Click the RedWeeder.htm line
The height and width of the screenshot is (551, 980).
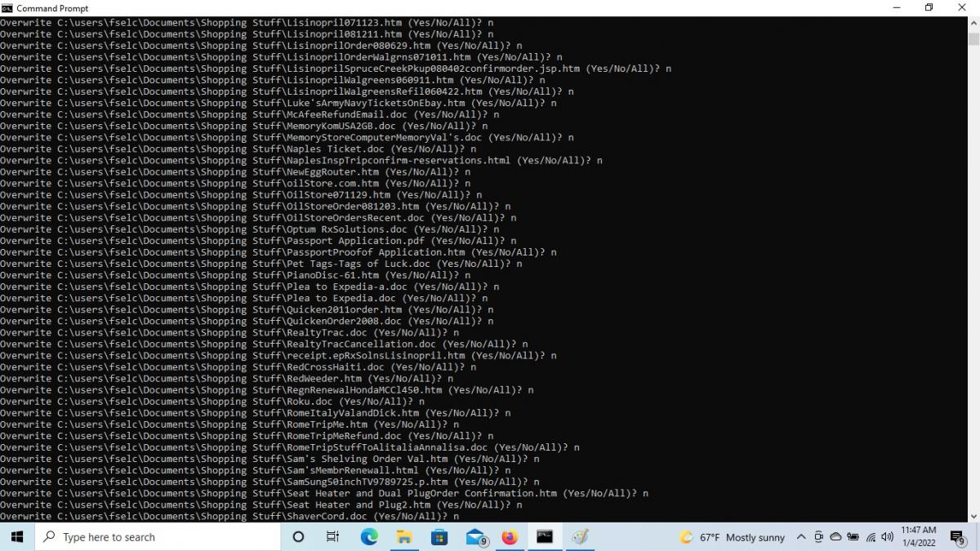pyautogui.click(x=227, y=378)
